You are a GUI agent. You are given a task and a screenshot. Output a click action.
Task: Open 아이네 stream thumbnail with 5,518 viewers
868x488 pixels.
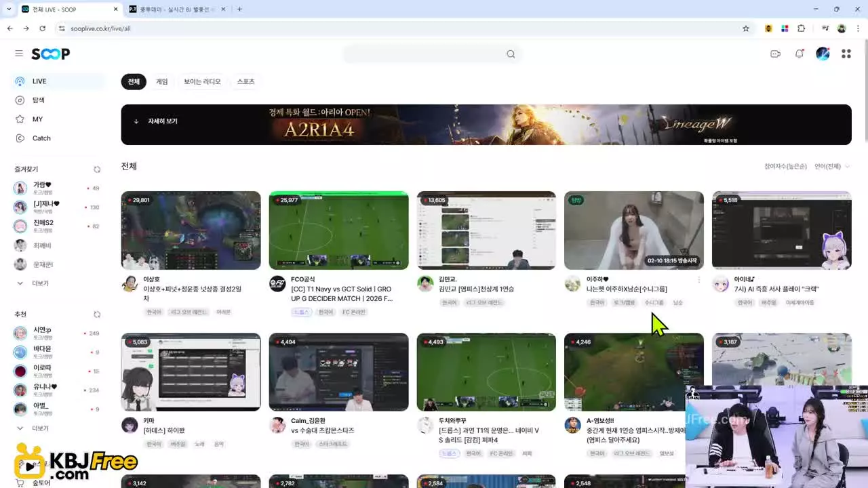(782, 230)
